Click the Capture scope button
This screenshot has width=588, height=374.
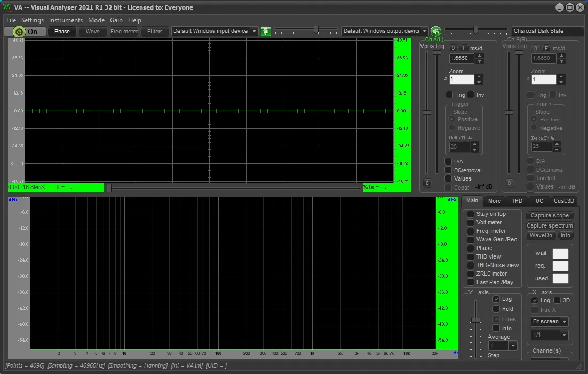(x=550, y=215)
